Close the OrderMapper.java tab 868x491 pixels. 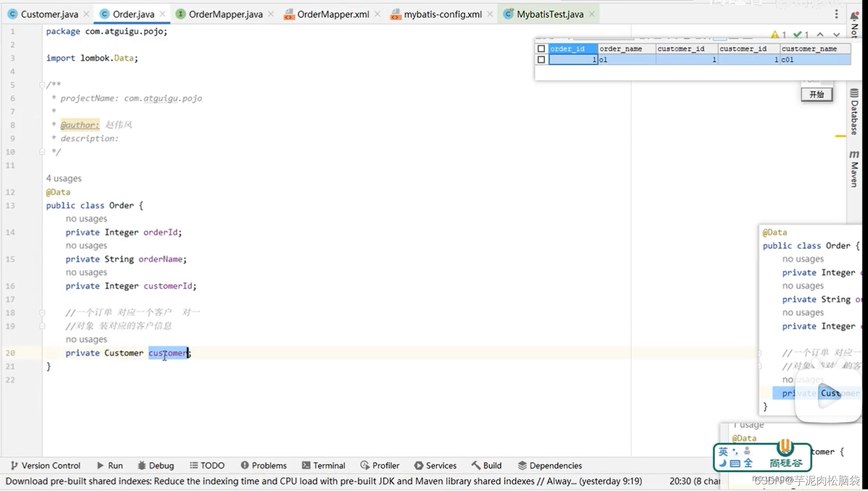tap(271, 14)
